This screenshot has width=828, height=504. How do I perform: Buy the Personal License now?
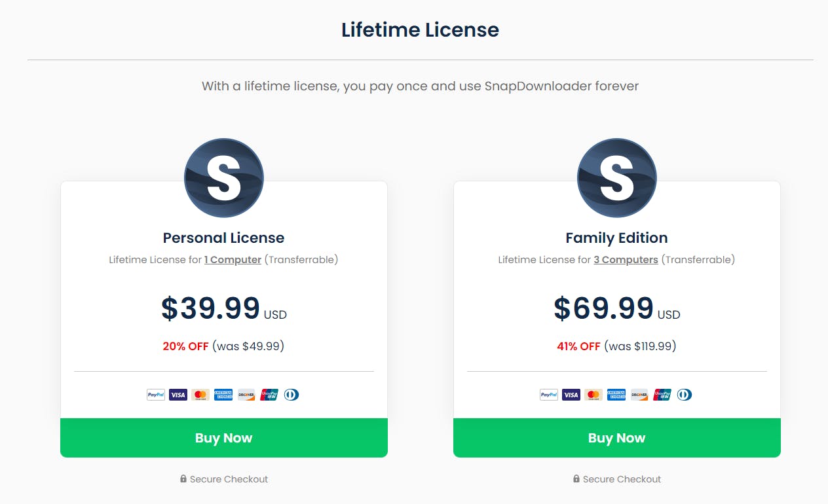pyautogui.click(x=224, y=438)
